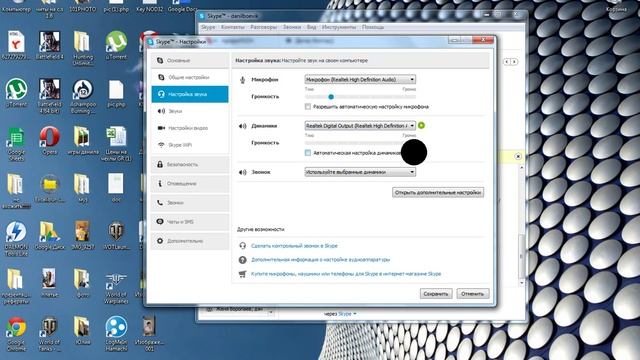
Task: Open the Yandex PDF file on desktop
Action: [x=16, y=45]
